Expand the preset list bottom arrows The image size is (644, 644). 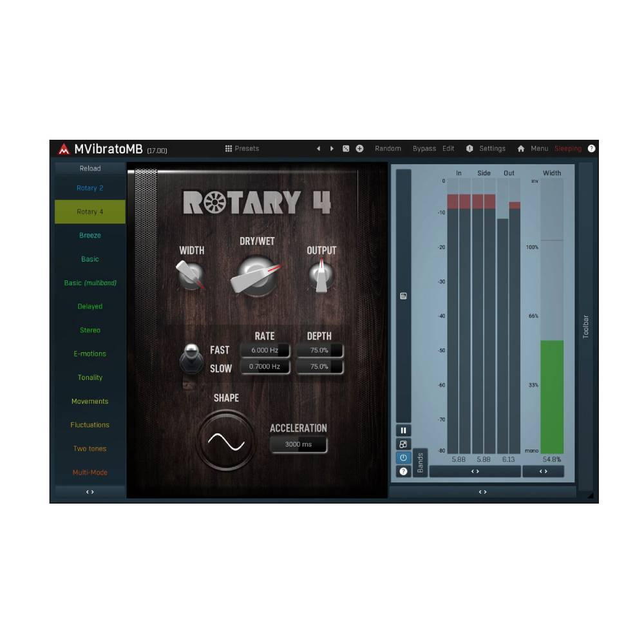point(90,492)
